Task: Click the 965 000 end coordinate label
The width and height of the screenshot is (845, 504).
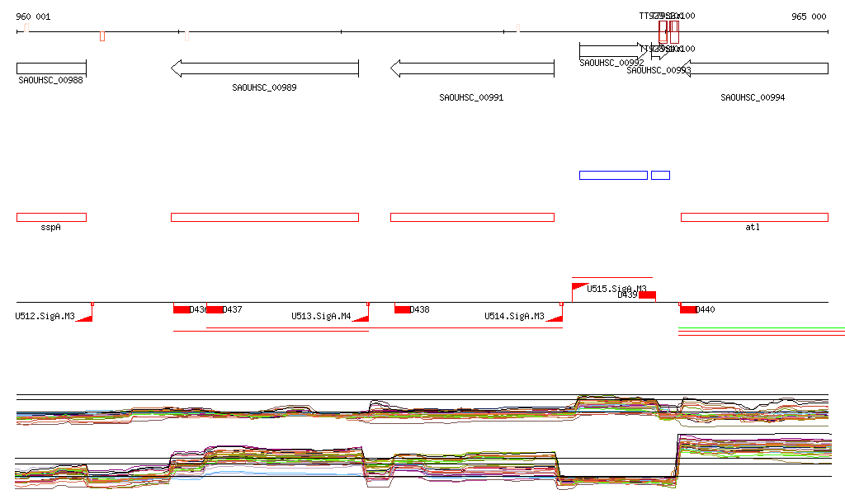Action: click(809, 16)
